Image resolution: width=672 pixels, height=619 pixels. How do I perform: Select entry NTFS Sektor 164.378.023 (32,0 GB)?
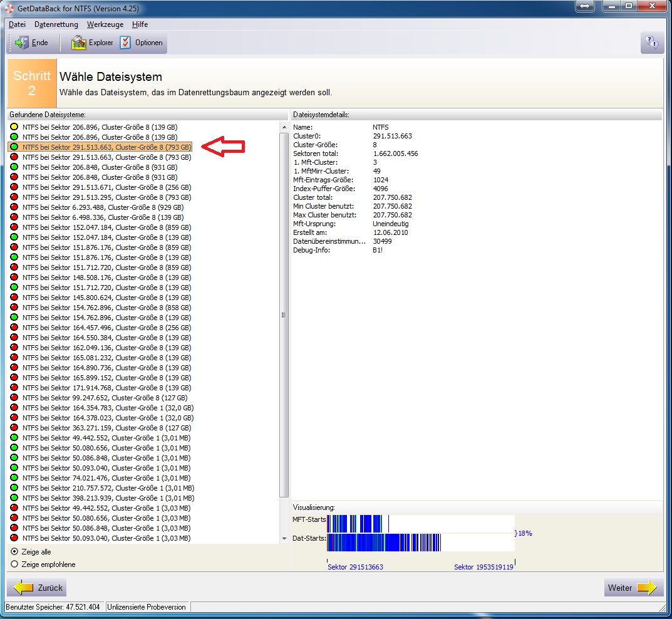click(x=101, y=417)
